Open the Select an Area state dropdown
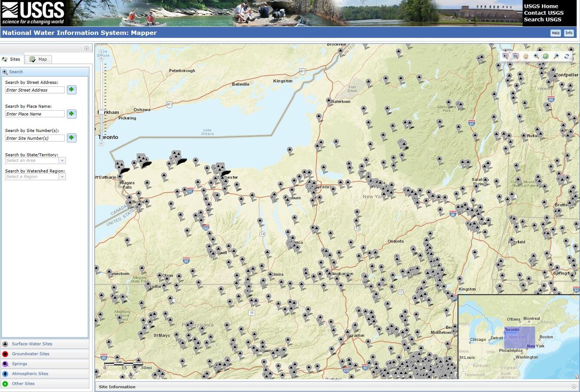 62,161
